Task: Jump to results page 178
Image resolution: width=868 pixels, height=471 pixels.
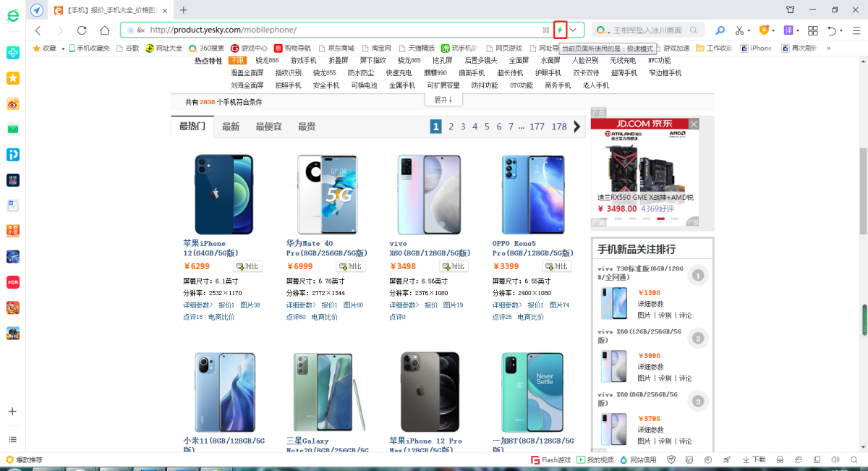Action: point(559,127)
